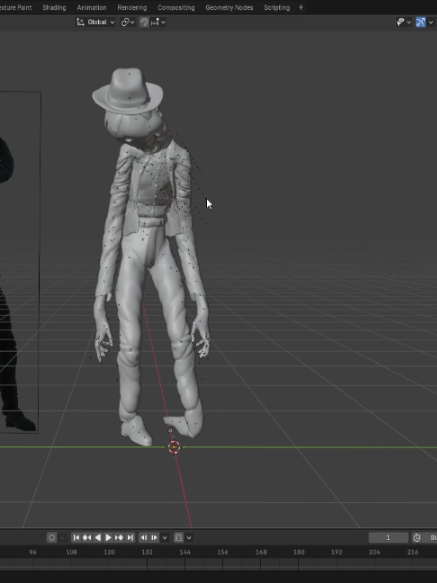Click the current frame number field
This screenshot has height=583, width=437.
tap(388, 537)
